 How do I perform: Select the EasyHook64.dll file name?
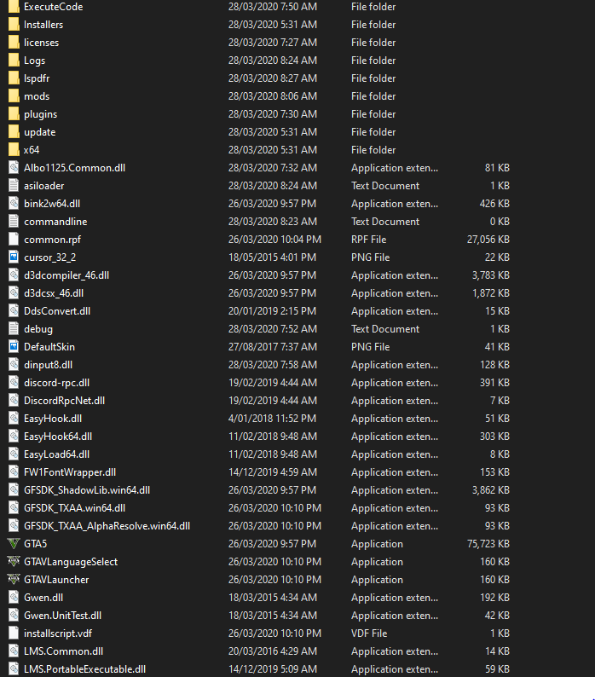(x=58, y=437)
